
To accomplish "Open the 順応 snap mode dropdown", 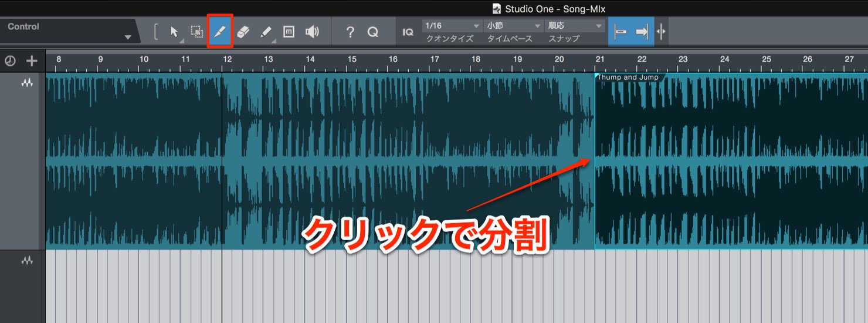I will 575,26.
